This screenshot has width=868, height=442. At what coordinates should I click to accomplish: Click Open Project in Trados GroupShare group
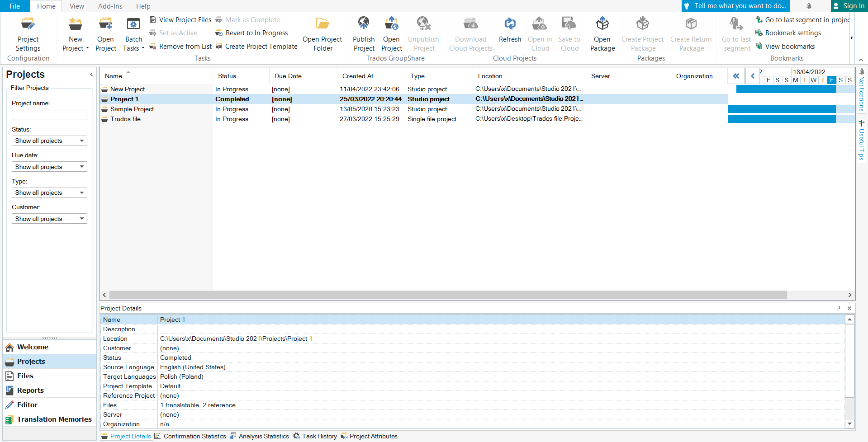click(392, 34)
